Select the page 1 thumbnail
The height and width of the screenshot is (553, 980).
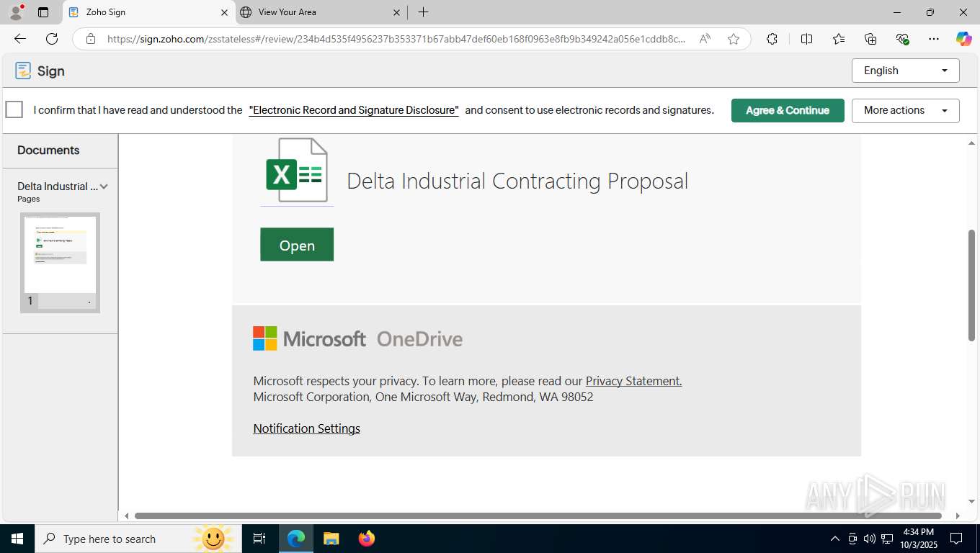click(x=61, y=262)
